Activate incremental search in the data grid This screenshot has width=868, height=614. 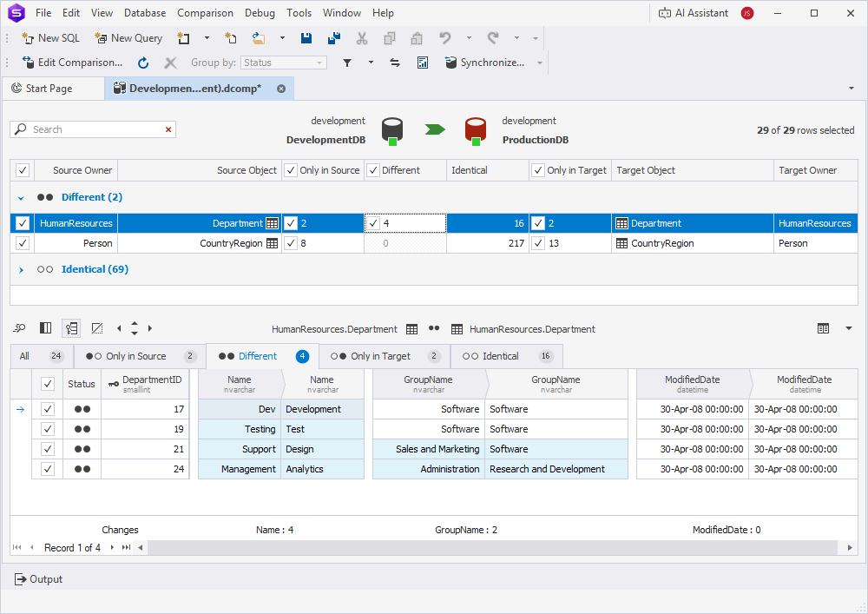(x=19, y=328)
